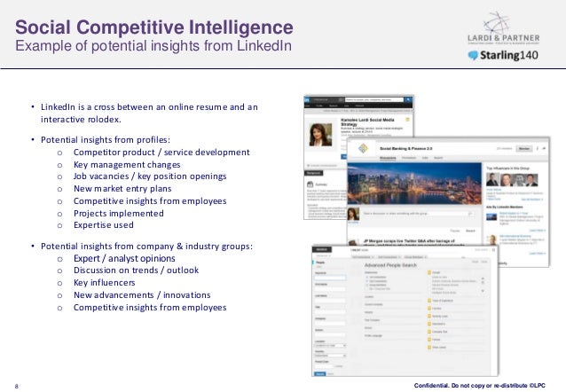Toggle the Group Members checkbox
Viewport: 566px width, 392px height.
[x=366, y=286]
